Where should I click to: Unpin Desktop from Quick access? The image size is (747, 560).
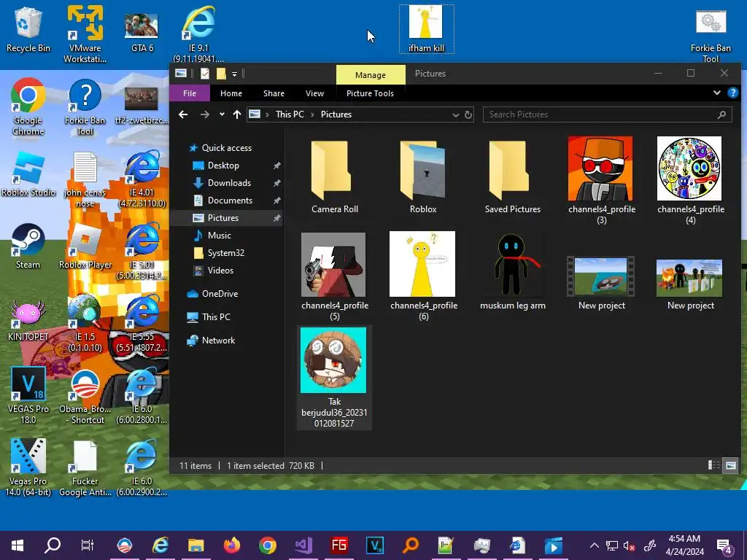click(x=276, y=166)
